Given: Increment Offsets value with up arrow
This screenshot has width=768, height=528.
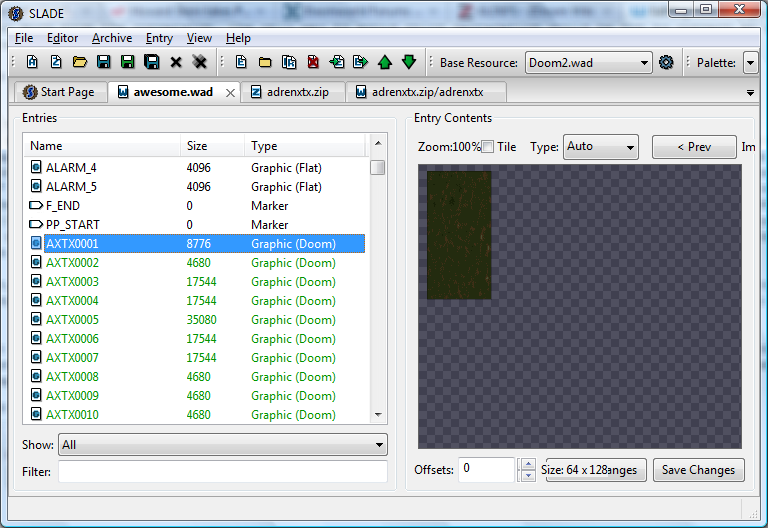Looking at the screenshot, I should tap(528, 464).
